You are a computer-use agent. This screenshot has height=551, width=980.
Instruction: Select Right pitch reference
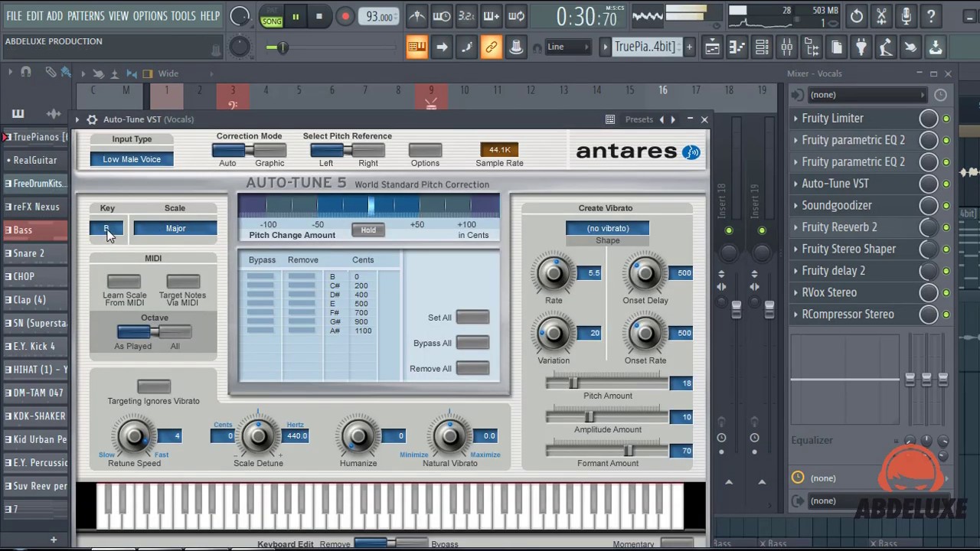click(x=368, y=150)
